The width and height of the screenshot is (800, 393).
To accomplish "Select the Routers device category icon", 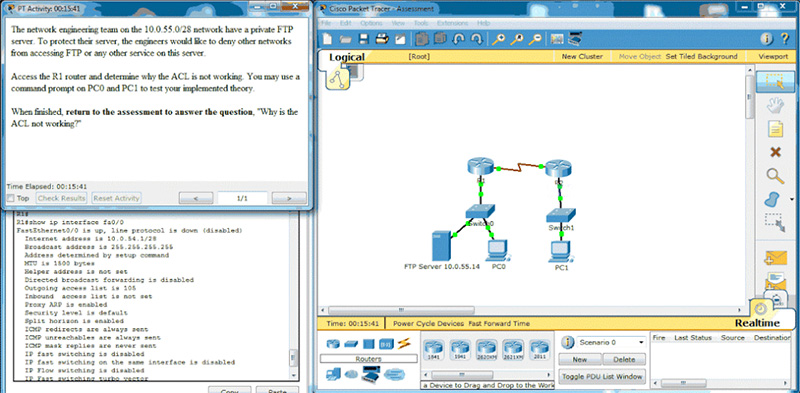I will click(x=333, y=344).
